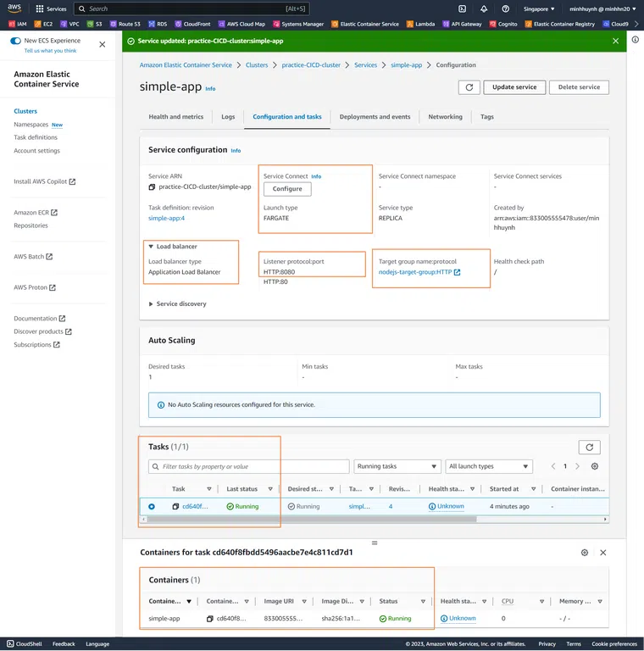
Task: Open Cognito shortcut in favorites bar
Action: tap(503, 24)
